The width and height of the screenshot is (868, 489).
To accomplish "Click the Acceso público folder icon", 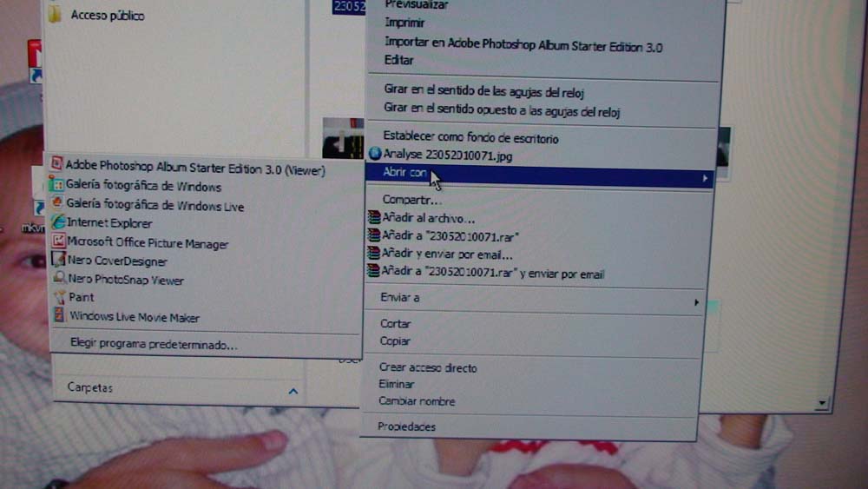I will tap(54, 14).
